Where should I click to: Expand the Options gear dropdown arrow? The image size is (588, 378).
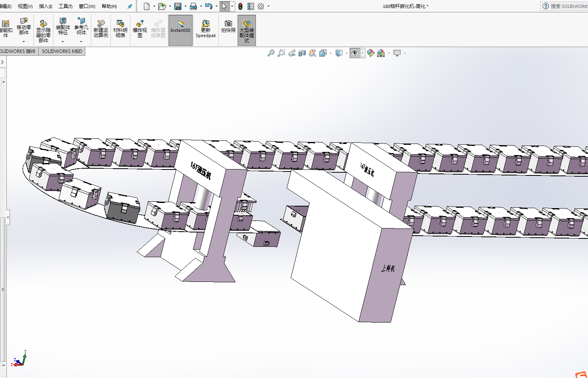point(268,6)
